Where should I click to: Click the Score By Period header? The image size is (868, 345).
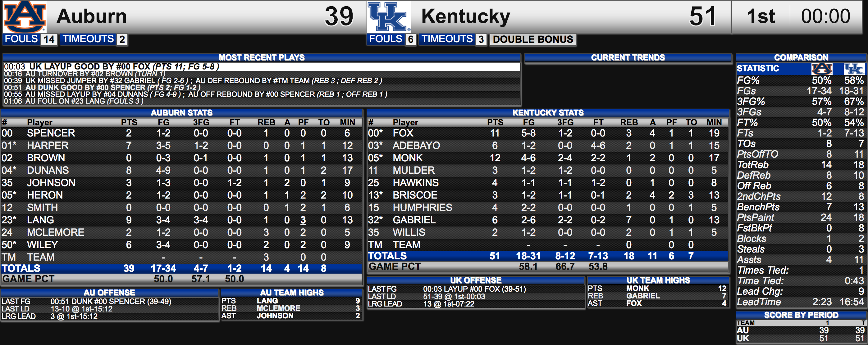801,315
